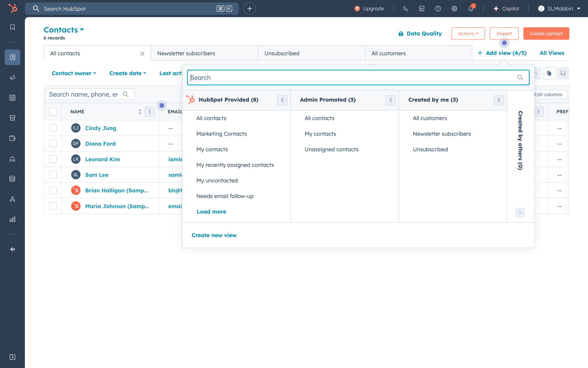Choose Marketing Contacts view from list

(221, 134)
